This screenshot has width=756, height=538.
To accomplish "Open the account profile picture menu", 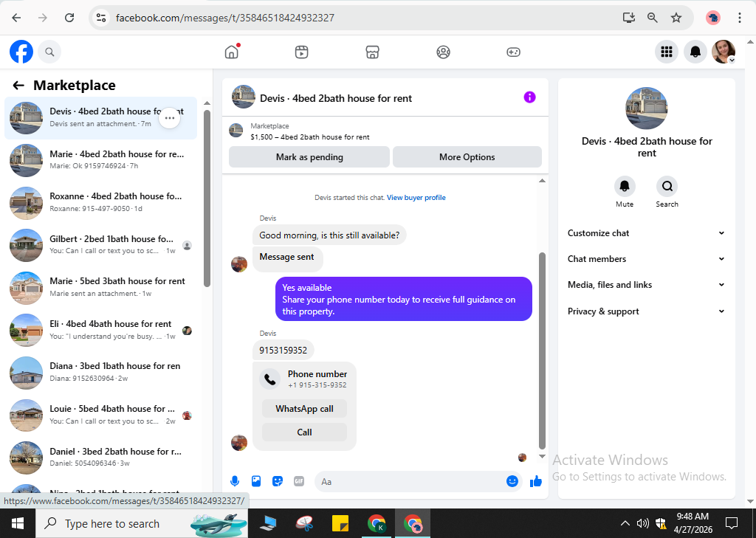I will [724, 52].
